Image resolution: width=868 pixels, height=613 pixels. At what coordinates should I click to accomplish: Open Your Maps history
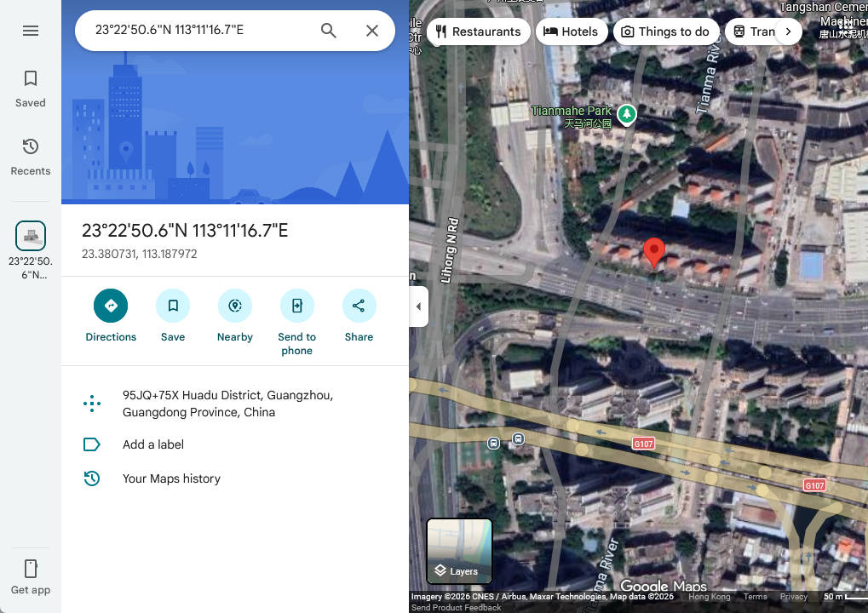tap(171, 478)
